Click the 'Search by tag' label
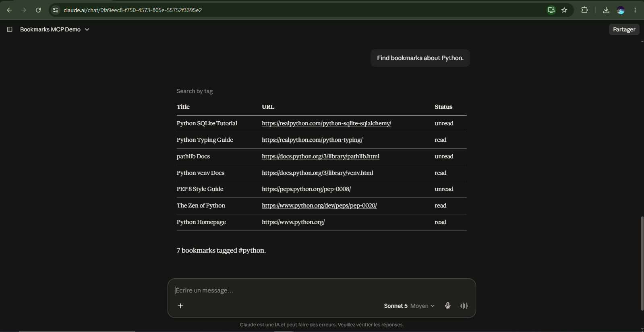 tap(195, 91)
